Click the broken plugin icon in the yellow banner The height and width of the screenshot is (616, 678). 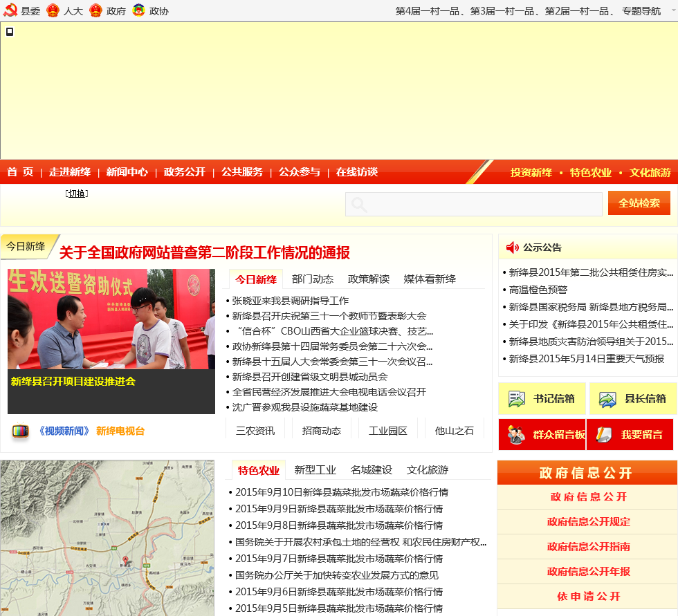tap(10, 32)
